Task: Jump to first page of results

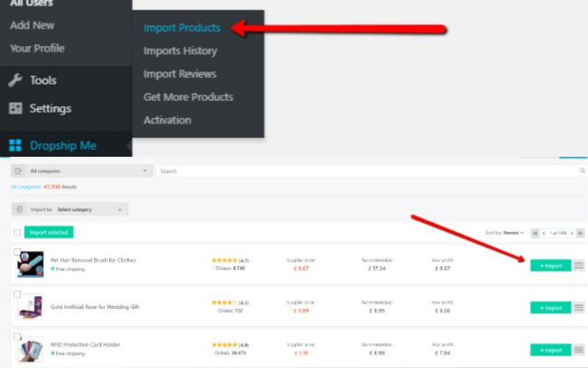Action: 535,233
